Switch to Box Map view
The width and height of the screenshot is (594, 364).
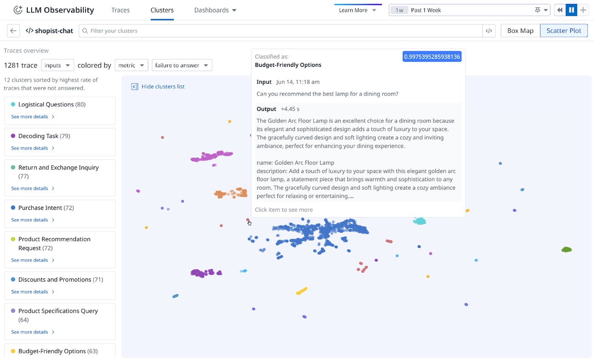point(520,31)
